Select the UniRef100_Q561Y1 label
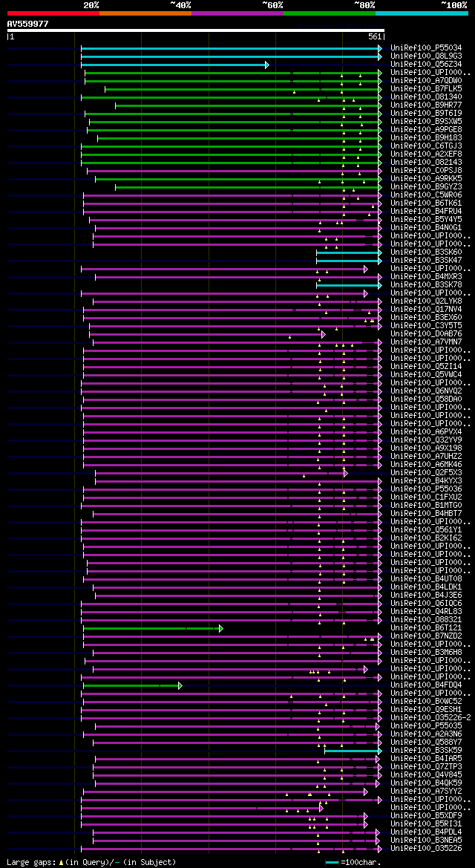 click(x=426, y=529)
